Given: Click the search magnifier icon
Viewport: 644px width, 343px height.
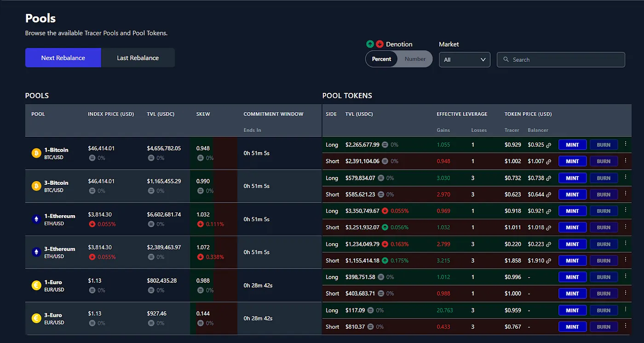Looking at the screenshot, I should point(506,60).
